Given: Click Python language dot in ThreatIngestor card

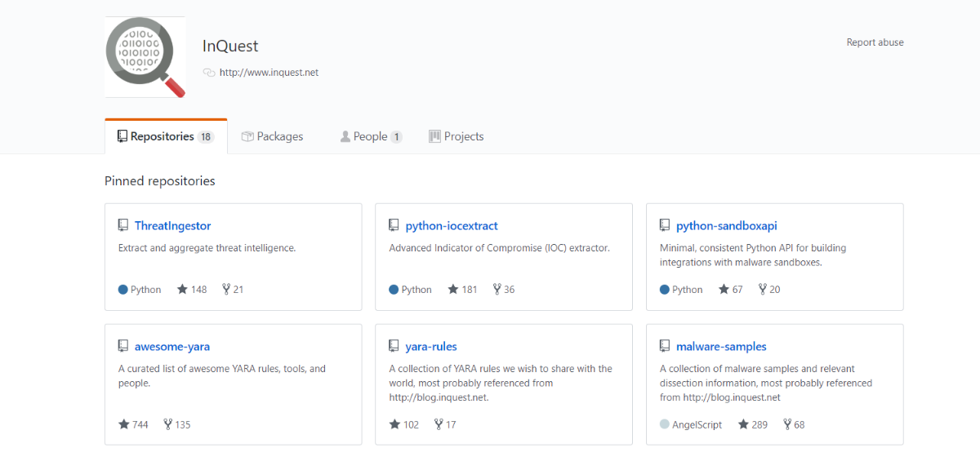Looking at the screenshot, I should pos(123,290).
